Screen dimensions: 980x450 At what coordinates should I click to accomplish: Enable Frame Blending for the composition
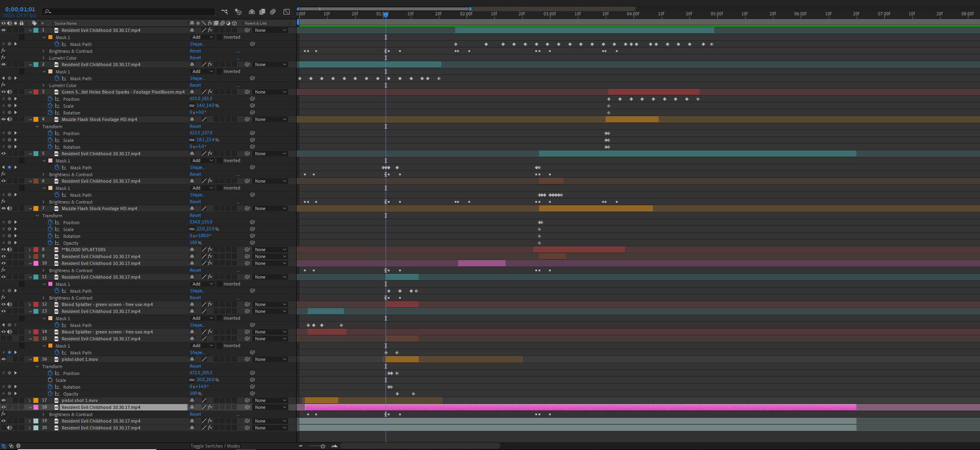click(262, 12)
